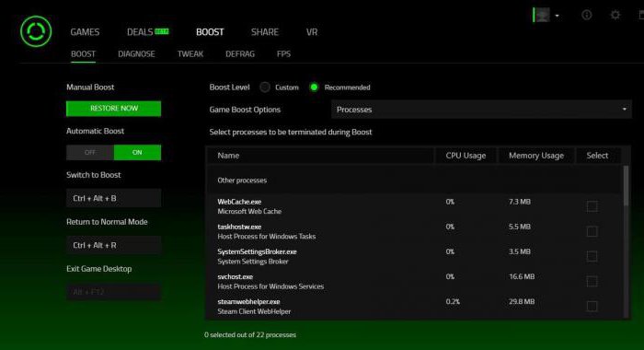This screenshot has height=350, width=644.
Task: Open the user profile avatar
Action: [x=542, y=16]
